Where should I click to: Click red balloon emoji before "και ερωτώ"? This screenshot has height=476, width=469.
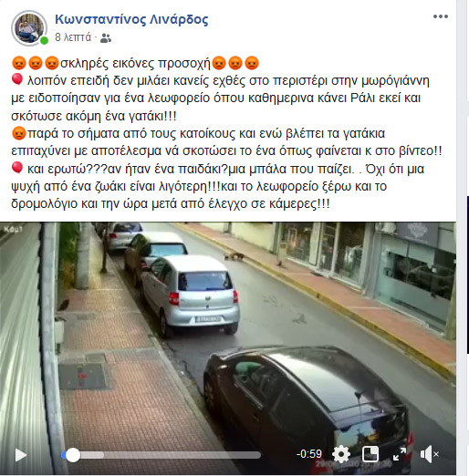tap(17, 168)
